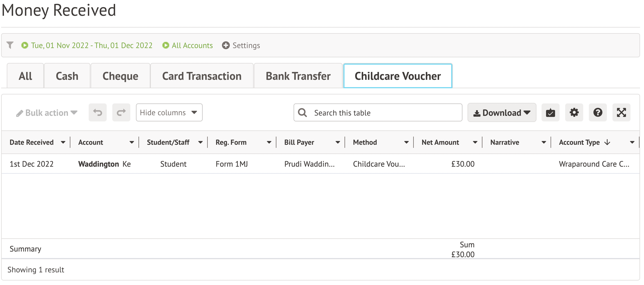The height and width of the screenshot is (285, 644).
Task: Click the filter funnel icon
Action: 10,45
